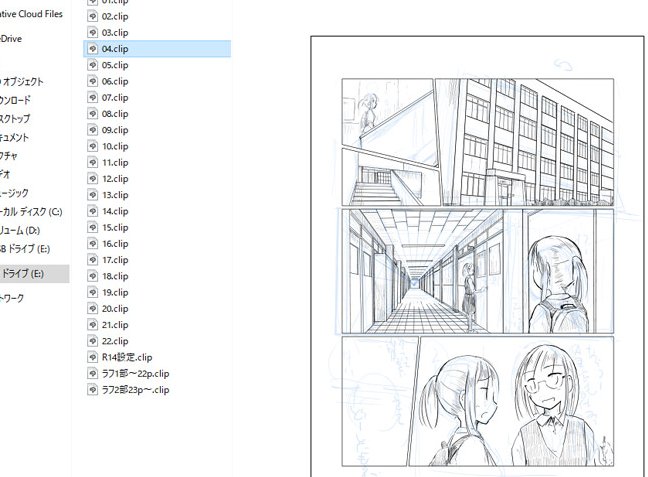Select the file name ラフ2部23p～.clip

(x=136, y=389)
